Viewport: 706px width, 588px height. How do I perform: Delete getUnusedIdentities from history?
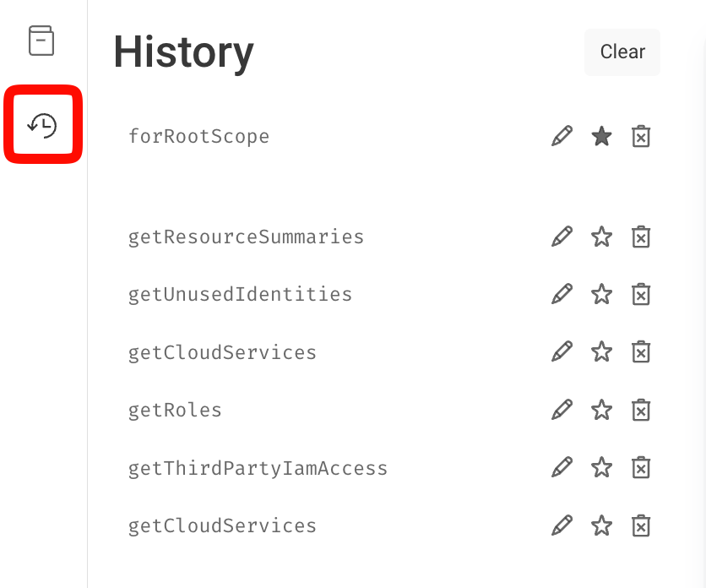click(641, 294)
